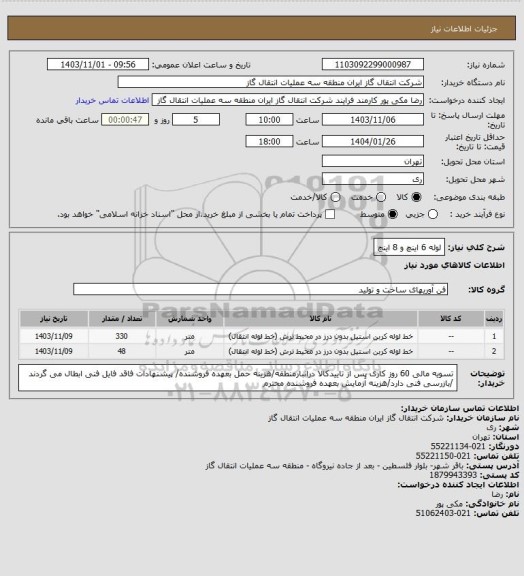This screenshot has width=524, height=576.
Task: Click the need number field 1103092299000987
Action: point(373,64)
